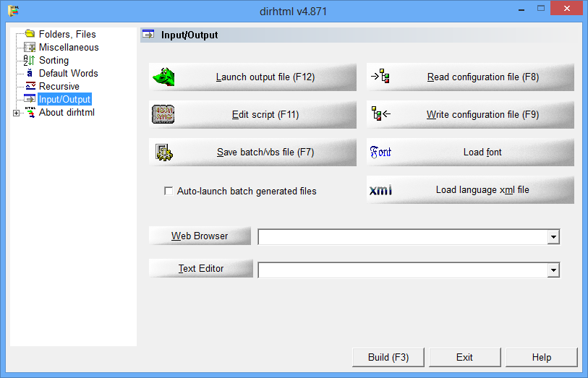
Task: Select Default Words in the tree
Action: click(x=69, y=73)
